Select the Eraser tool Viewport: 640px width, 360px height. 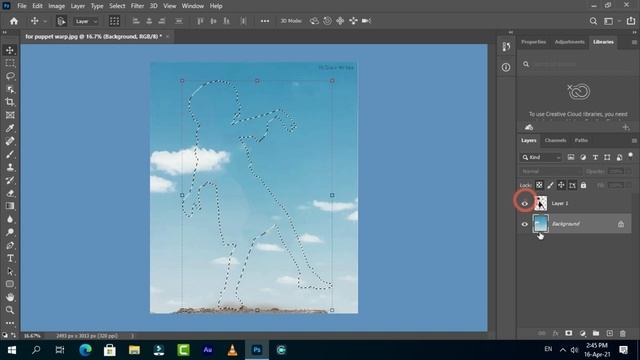[x=10, y=193]
